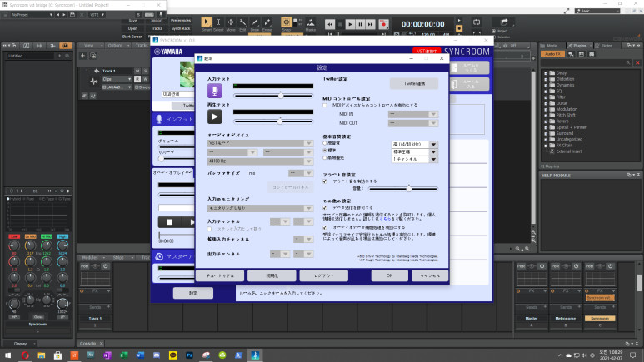Adjust the input test volume slider
This screenshot has width=644, height=362.
(273, 96)
